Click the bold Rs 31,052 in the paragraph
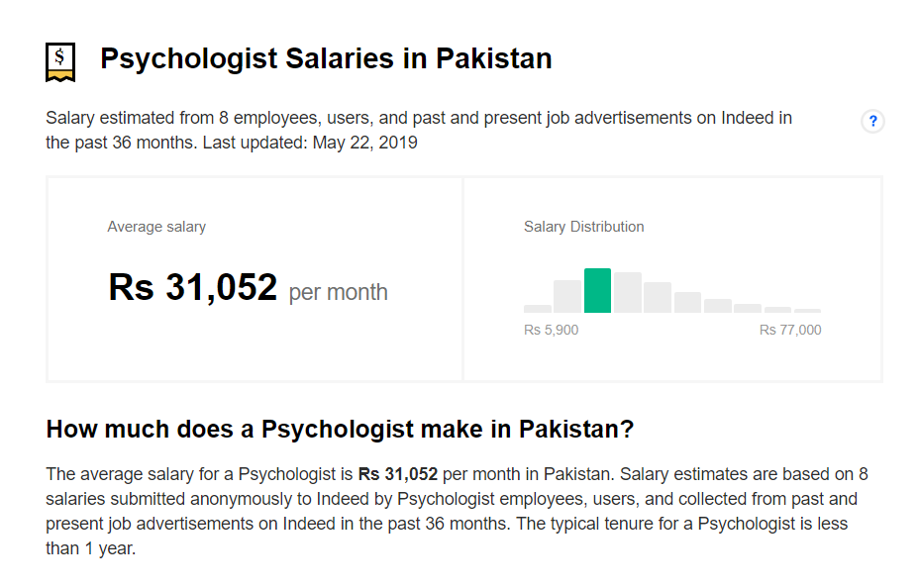Image resolution: width=919 pixels, height=588 pixels. tap(397, 473)
